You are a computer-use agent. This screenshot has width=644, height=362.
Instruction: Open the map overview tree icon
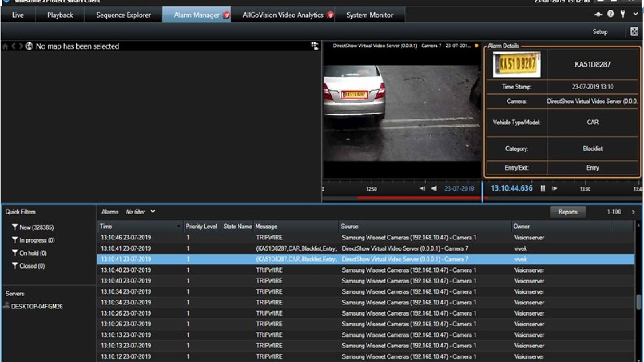click(x=315, y=46)
